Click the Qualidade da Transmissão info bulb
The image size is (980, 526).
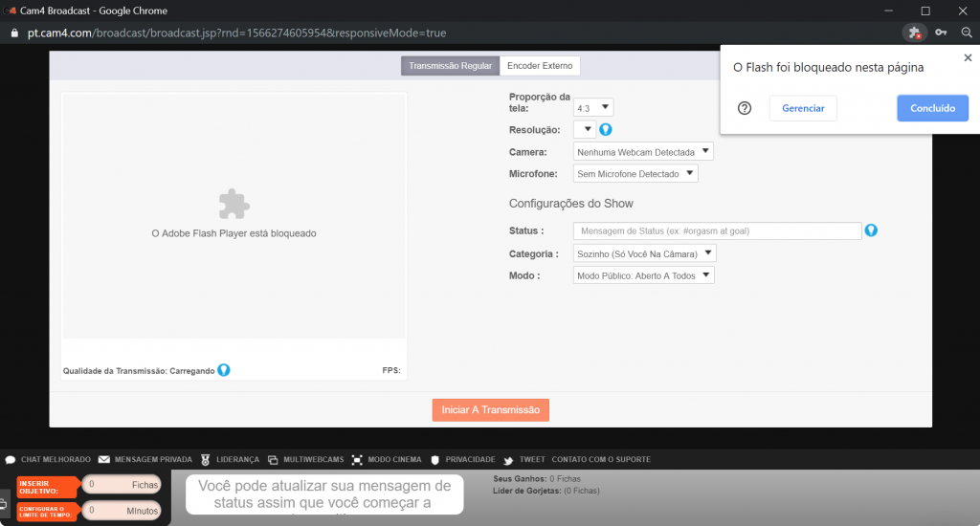point(223,370)
